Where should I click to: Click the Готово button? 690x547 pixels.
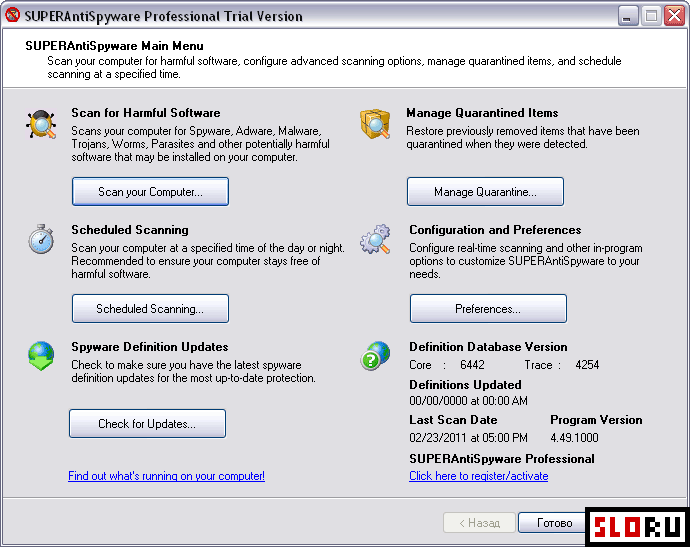554,523
